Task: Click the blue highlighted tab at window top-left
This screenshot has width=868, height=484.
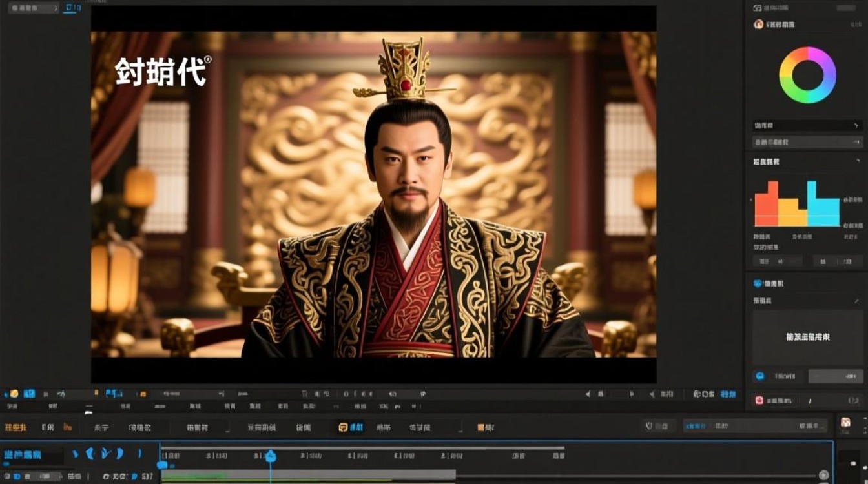Action: tap(72, 8)
